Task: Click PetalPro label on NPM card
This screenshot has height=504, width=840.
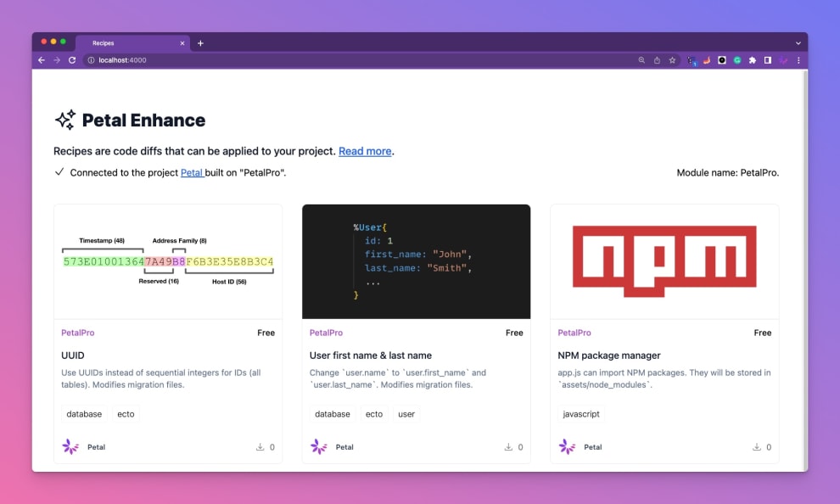Action: (x=574, y=333)
